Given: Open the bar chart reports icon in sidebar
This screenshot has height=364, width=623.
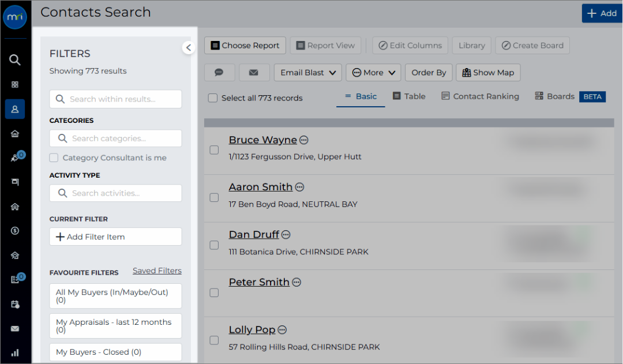Looking at the screenshot, I should [15, 353].
